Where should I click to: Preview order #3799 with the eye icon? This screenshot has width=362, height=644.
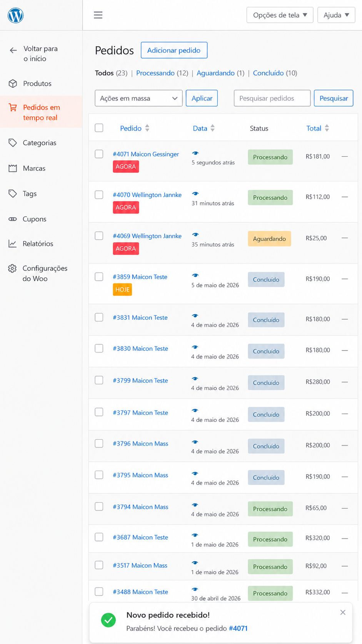pyautogui.click(x=195, y=379)
